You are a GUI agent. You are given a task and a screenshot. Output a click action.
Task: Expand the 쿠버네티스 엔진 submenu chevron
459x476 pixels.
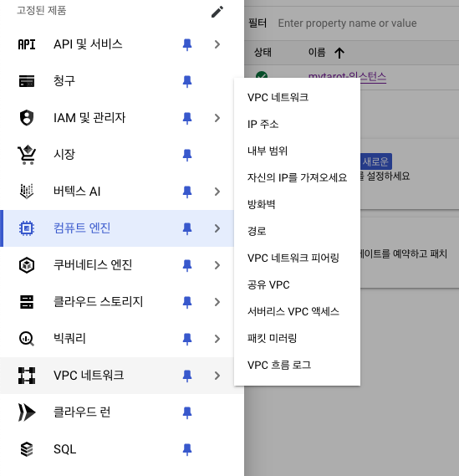tap(217, 265)
